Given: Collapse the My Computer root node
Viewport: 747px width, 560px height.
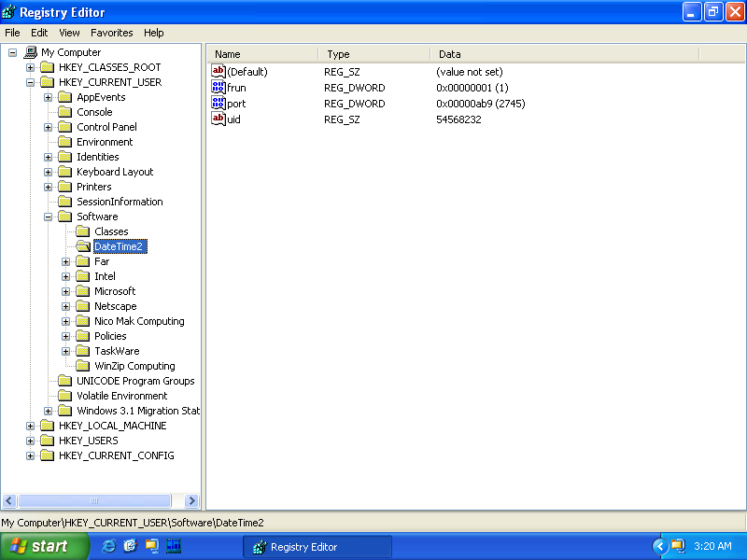Looking at the screenshot, I should [x=13, y=52].
